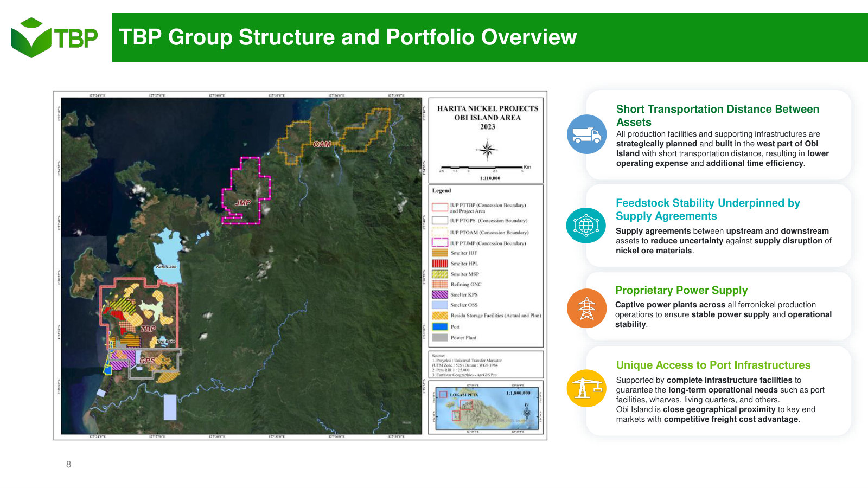
Task: Click the Karo Lake label on the map
Action: [x=166, y=267]
